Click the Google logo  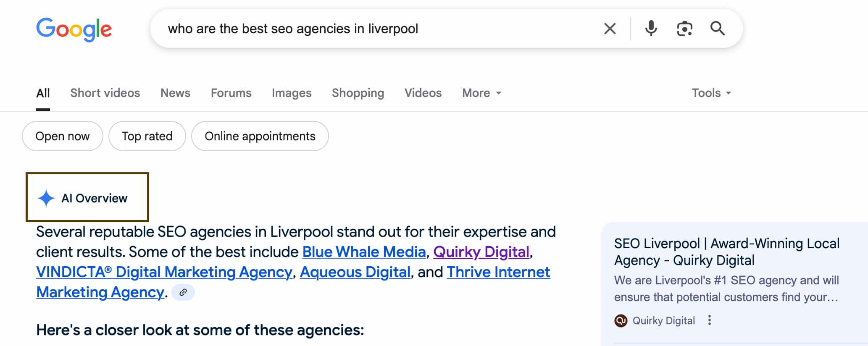click(74, 29)
